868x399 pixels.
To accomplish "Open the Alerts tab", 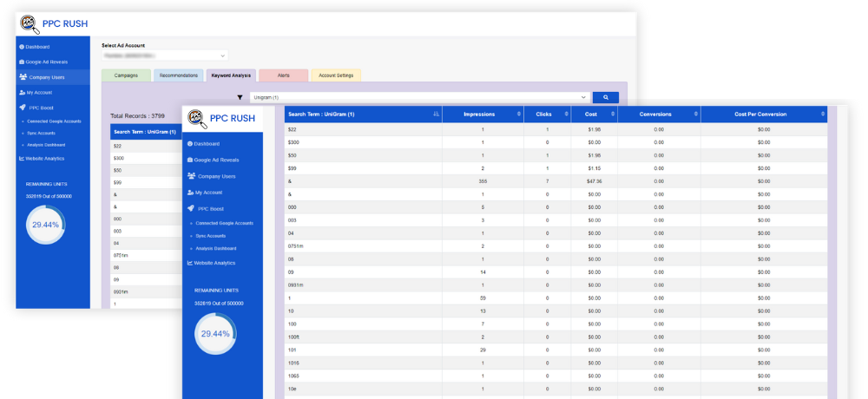I will 284,75.
